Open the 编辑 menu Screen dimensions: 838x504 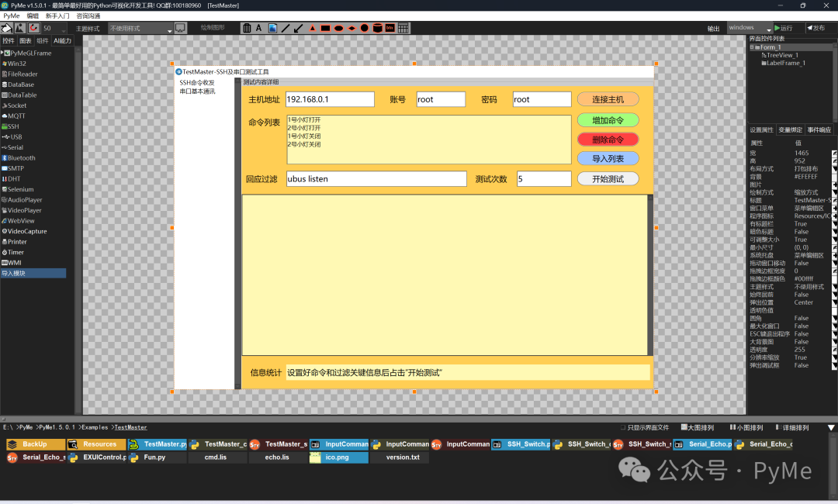(x=33, y=16)
